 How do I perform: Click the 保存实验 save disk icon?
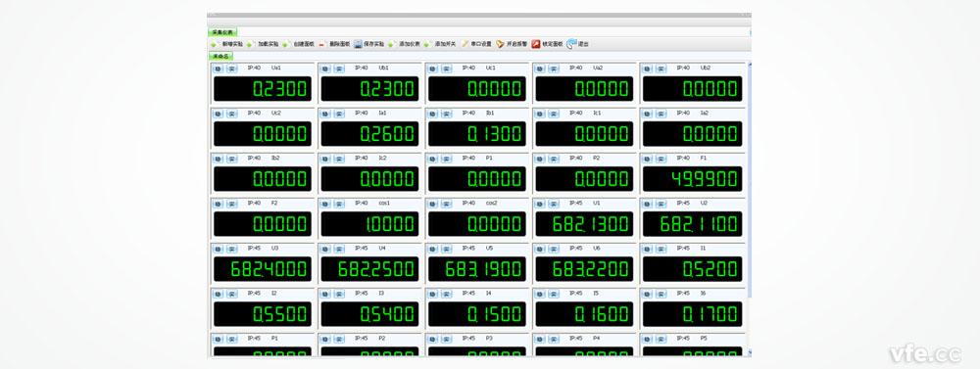pyautogui.click(x=358, y=44)
